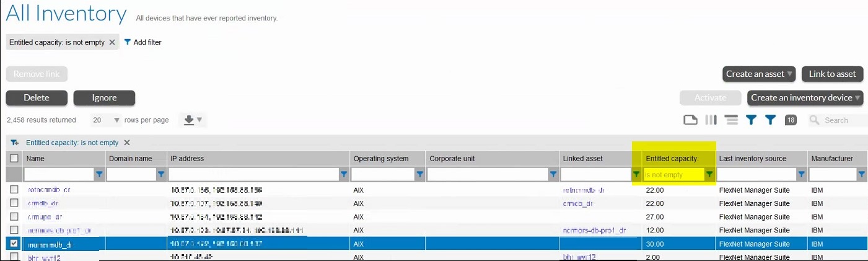Toggle the select-all header checkbox

[x=14, y=159]
